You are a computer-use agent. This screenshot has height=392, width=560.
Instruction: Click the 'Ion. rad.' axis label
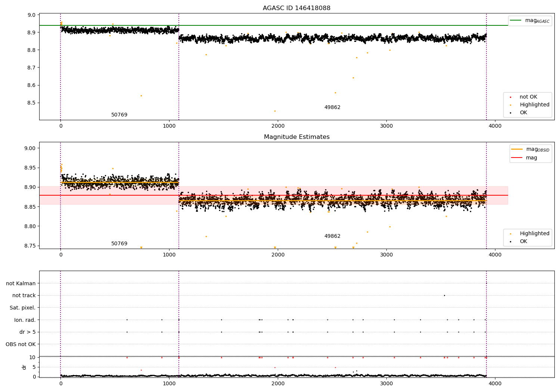coord(25,320)
